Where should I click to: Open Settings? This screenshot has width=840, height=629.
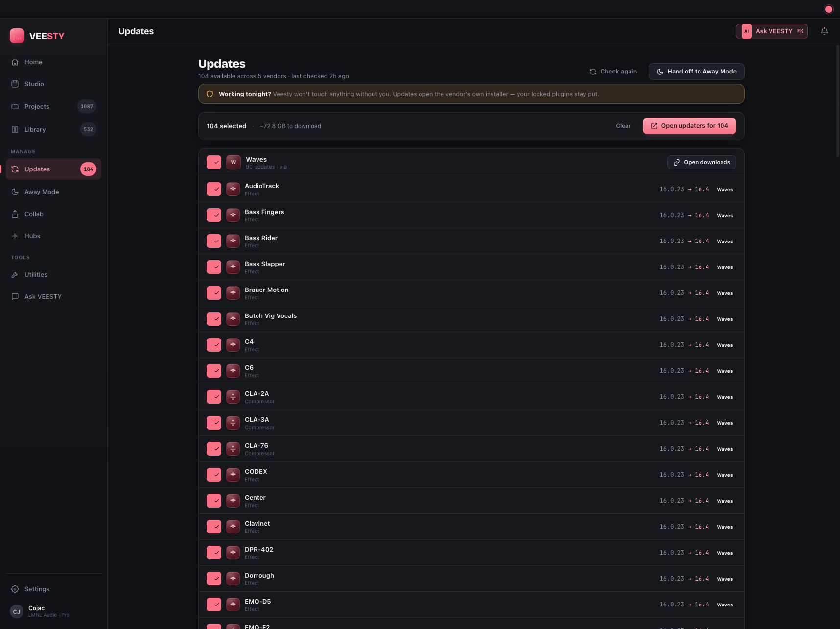(x=53, y=589)
